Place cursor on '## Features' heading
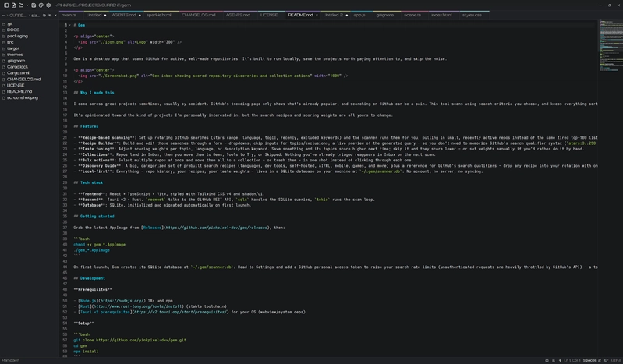This screenshot has height=364, width=623. [x=86, y=126]
